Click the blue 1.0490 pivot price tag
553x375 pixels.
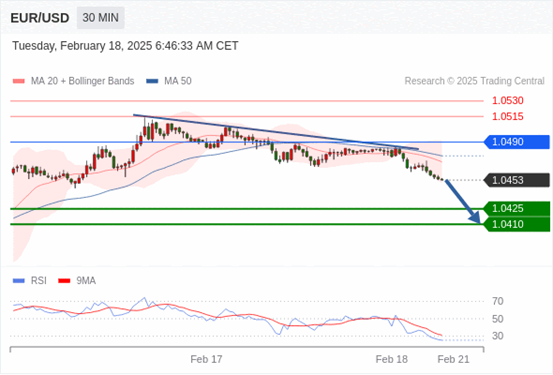click(x=516, y=142)
